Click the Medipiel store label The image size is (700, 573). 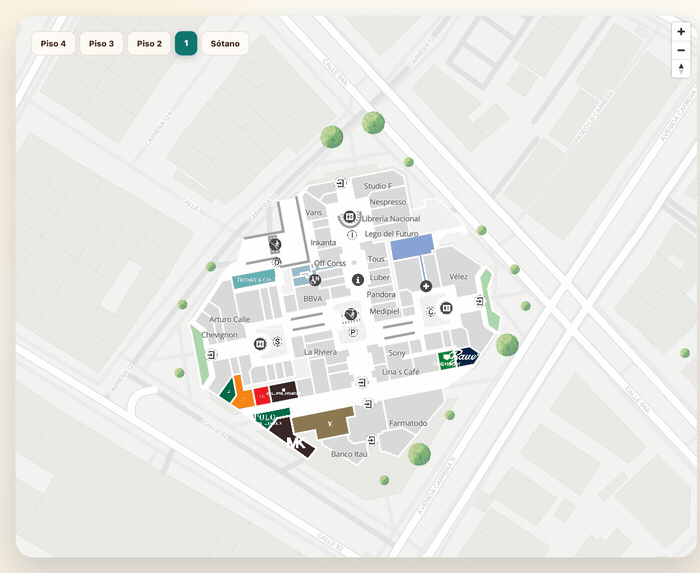[x=384, y=311]
